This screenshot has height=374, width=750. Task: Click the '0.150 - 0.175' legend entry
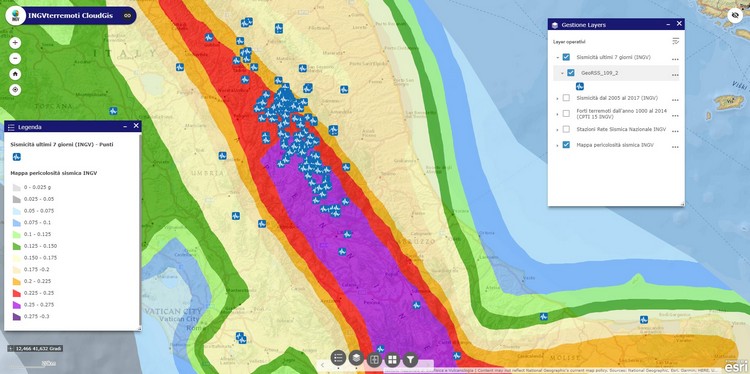[42, 258]
